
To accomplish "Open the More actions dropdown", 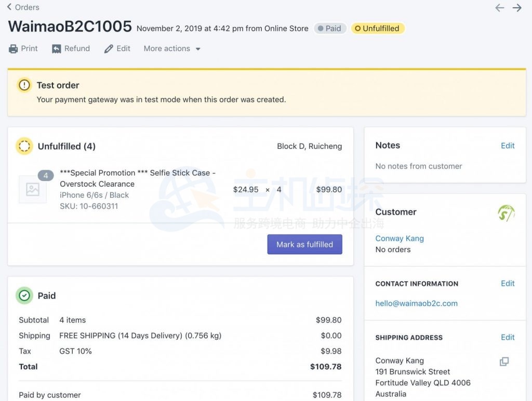I will click(x=172, y=49).
